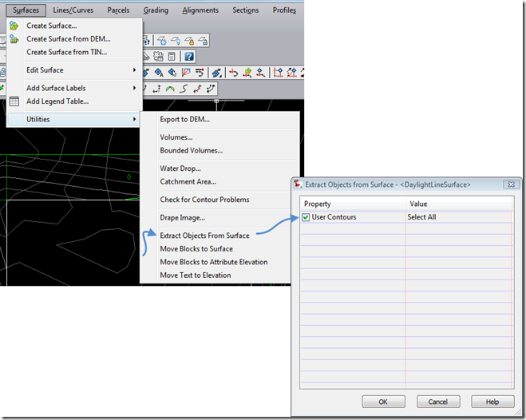This screenshot has height=420, width=526.
Task: Click the blue help question mark icon
Action: point(189,57)
